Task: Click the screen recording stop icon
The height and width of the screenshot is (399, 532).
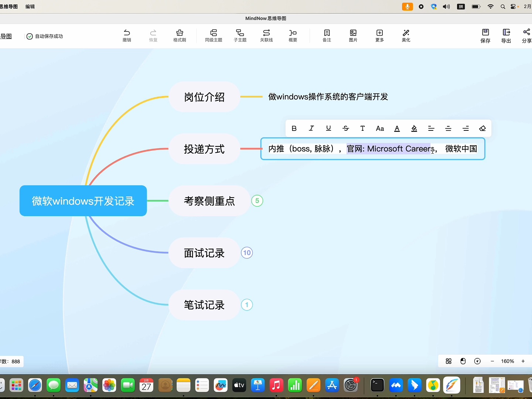Action: pos(421,7)
